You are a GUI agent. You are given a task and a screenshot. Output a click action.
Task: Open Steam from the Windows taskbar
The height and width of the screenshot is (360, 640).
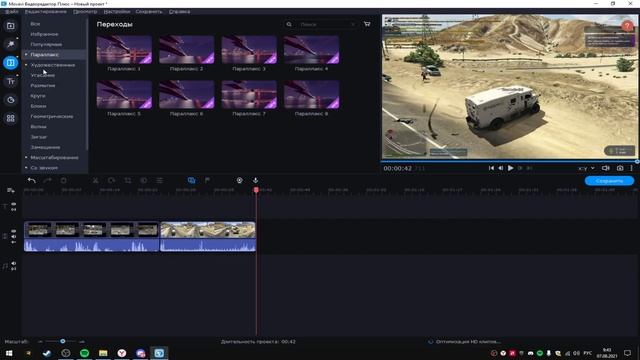click(47, 353)
